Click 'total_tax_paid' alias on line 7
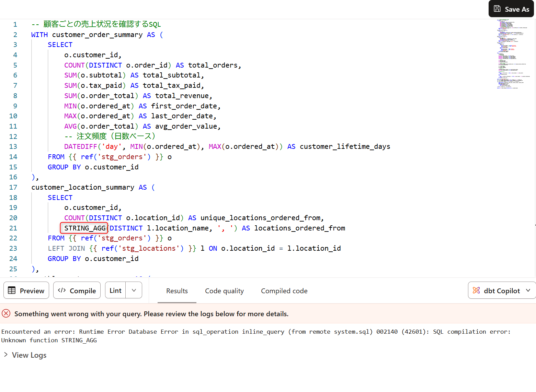Screen dimensions: 536x392 pos(171,85)
